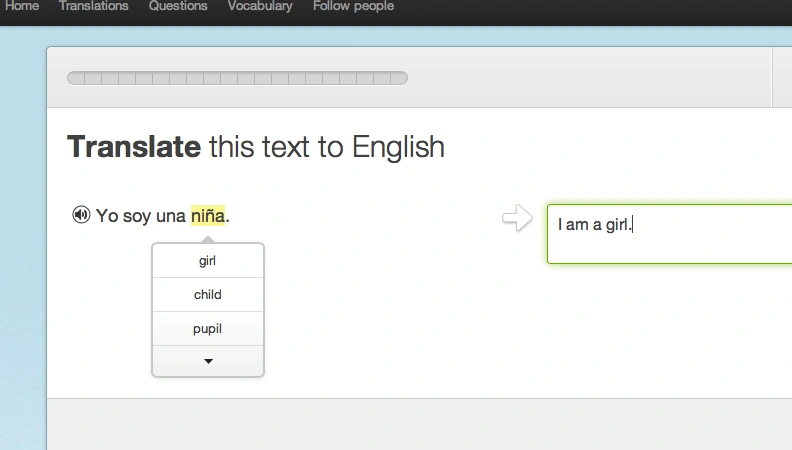Screen dimensions: 792x450
Task: Open the Home page
Action: (x=22, y=6)
